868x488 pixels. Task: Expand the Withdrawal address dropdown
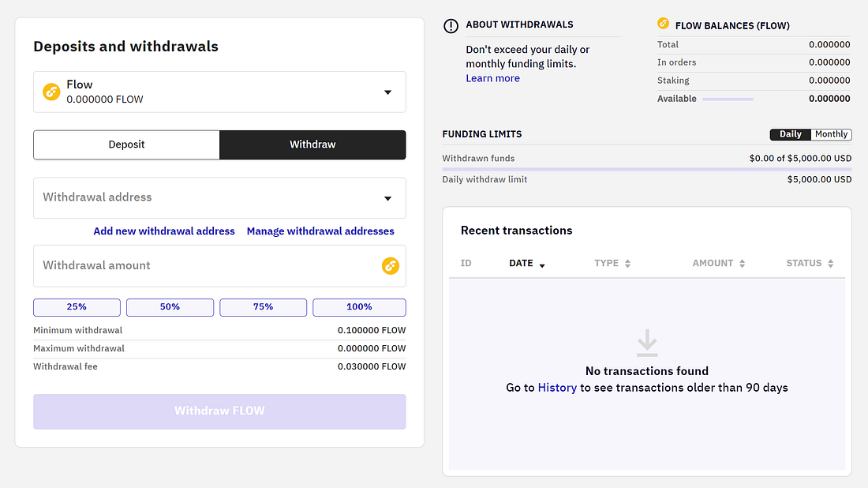click(x=387, y=198)
